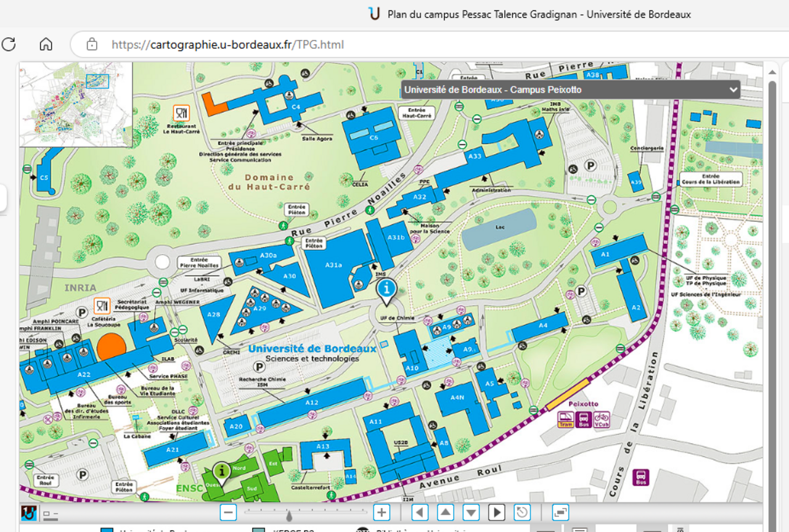Viewport: 789px width, 532px height.
Task: Click the overlapping windows icon in map toolbar
Action: coord(560,512)
